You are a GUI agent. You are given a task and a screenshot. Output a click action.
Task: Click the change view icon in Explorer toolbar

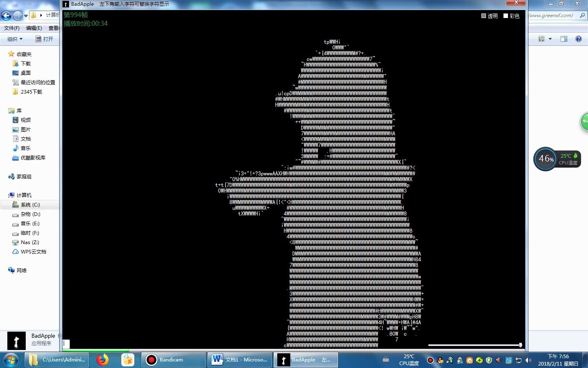pos(541,39)
